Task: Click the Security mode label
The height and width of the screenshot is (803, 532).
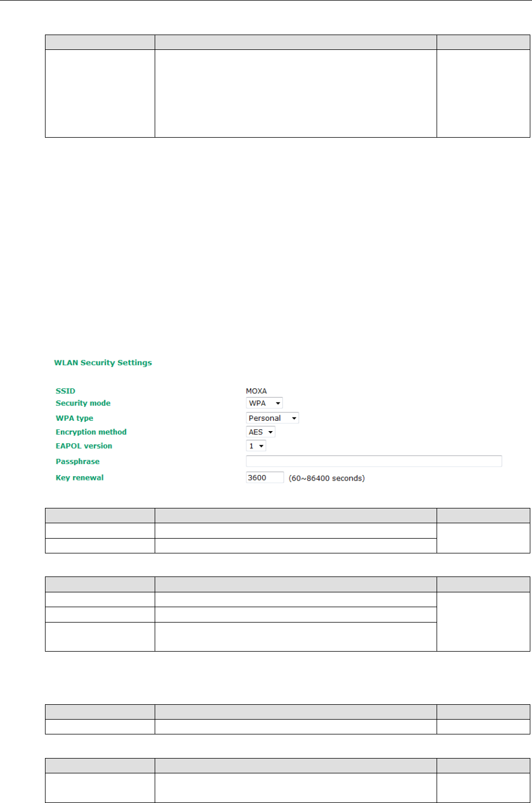Action: point(83,403)
